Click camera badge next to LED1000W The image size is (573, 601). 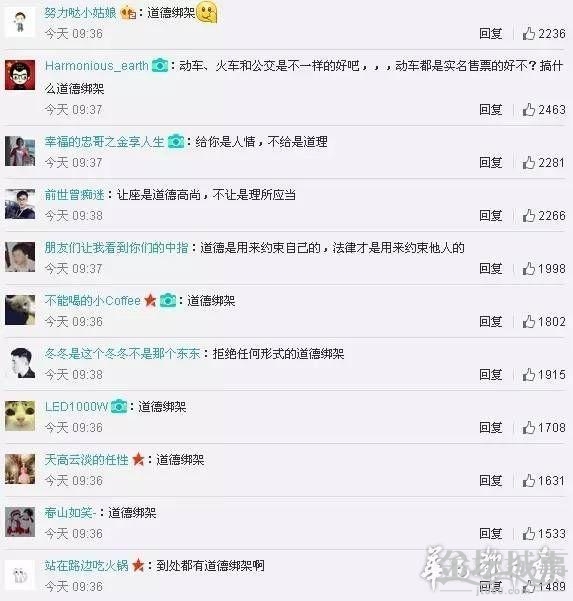pyautogui.click(x=119, y=406)
